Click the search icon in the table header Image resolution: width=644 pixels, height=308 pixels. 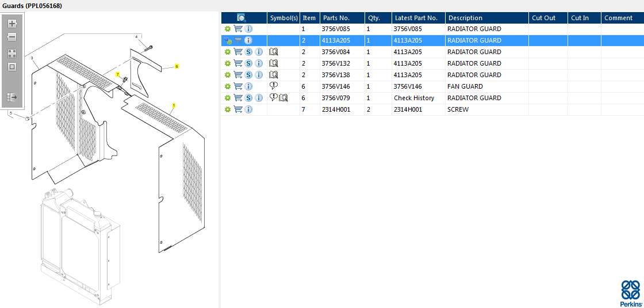(x=241, y=18)
